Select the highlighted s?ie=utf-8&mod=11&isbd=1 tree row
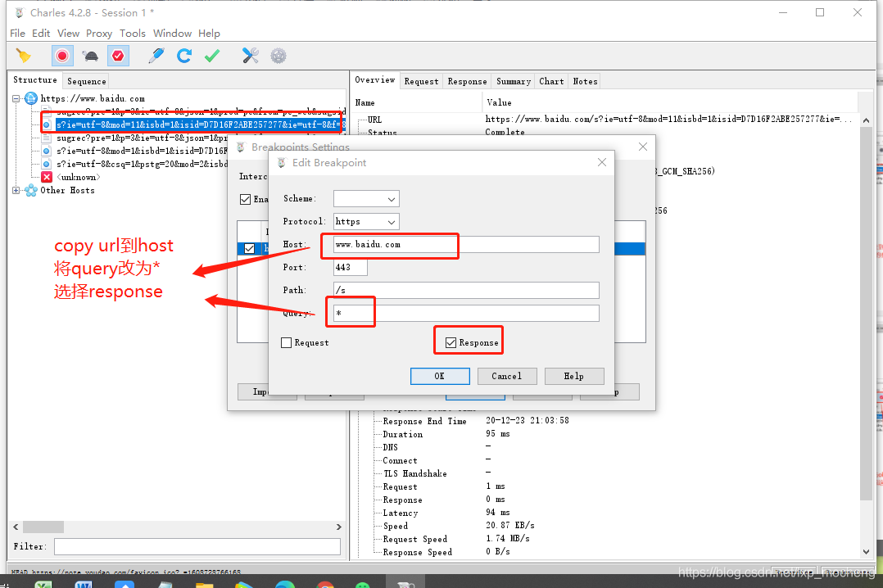The height and width of the screenshot is (588, 883). click(x=200, y=124)
